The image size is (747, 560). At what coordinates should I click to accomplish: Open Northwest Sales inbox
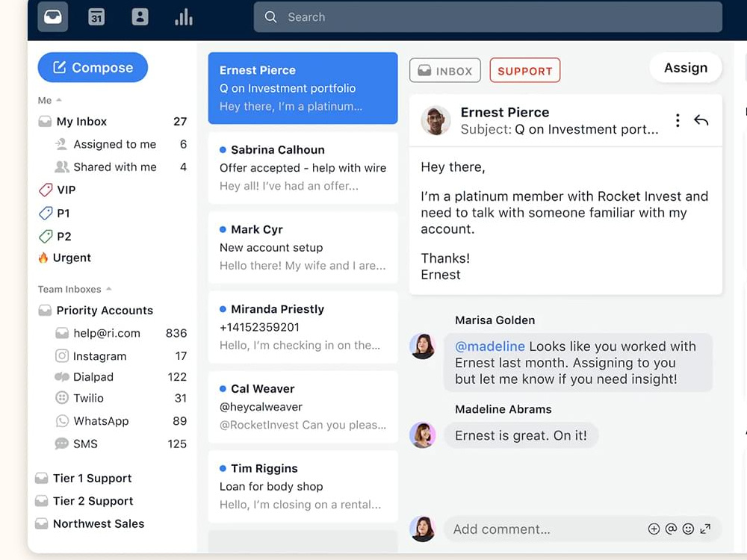click(90, 524)
